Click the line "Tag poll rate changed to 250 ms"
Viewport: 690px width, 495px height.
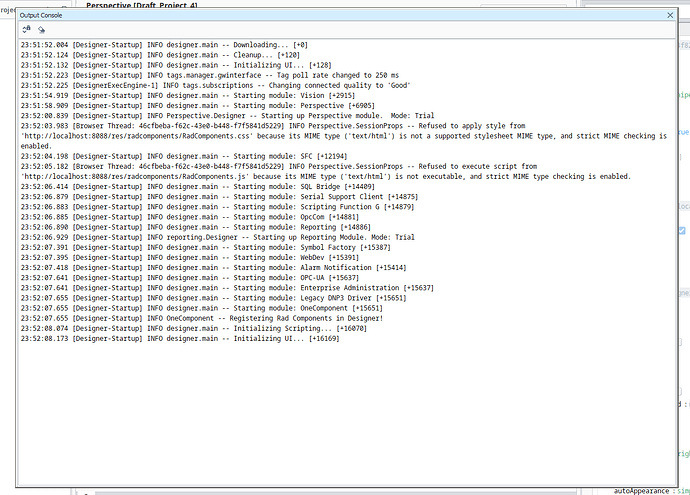[x=210, y=75]
